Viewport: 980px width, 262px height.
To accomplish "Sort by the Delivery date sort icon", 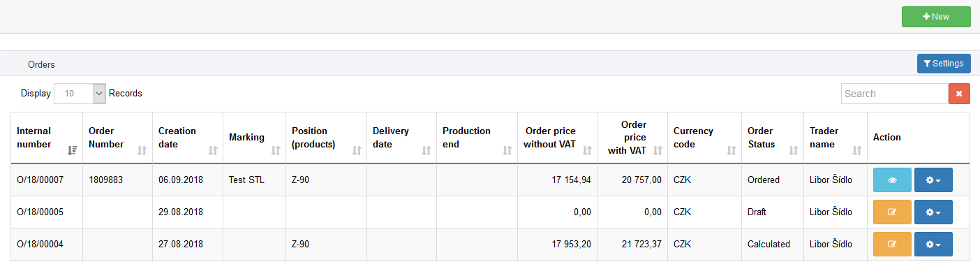I will point(426,150).
